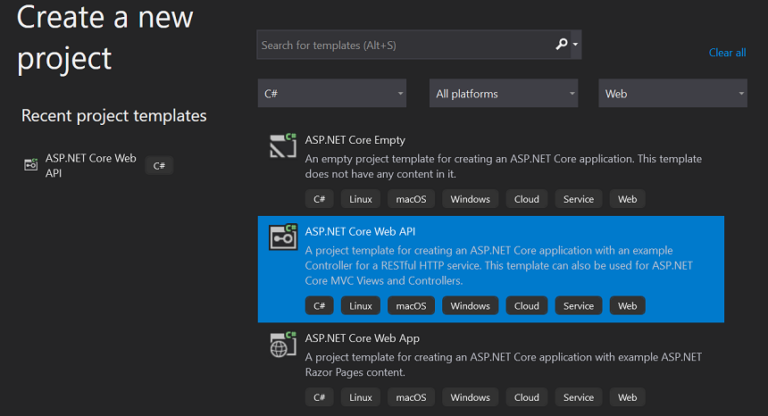768x416 pixels.
Task: Open the C# language filter dropdown
Action: (x=332, y=94)
